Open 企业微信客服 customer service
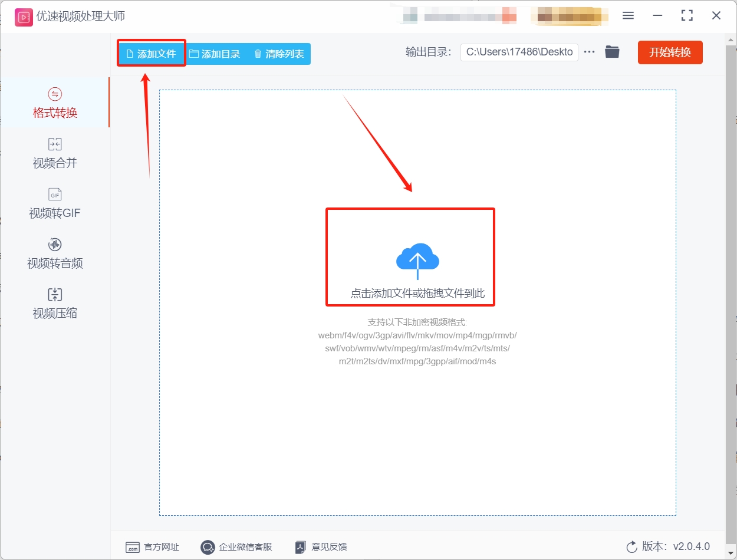This screenshot has height=560, width=737. (x=236, y=547)
